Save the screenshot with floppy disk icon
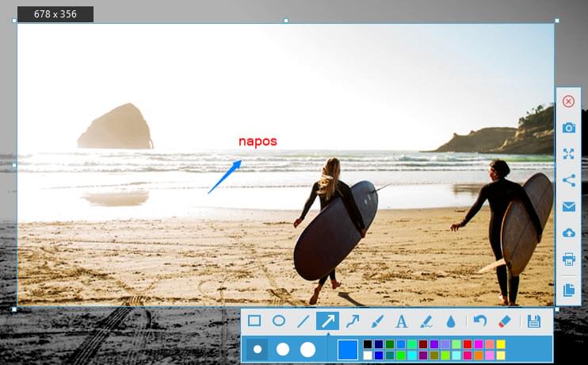 (x=534, y=321)
